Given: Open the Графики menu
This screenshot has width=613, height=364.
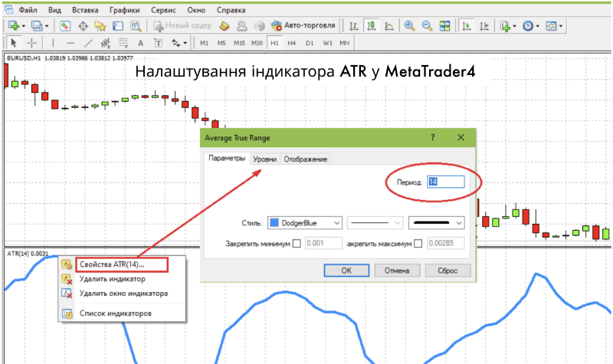Looking at the screenshot, I should pos(124,10).
